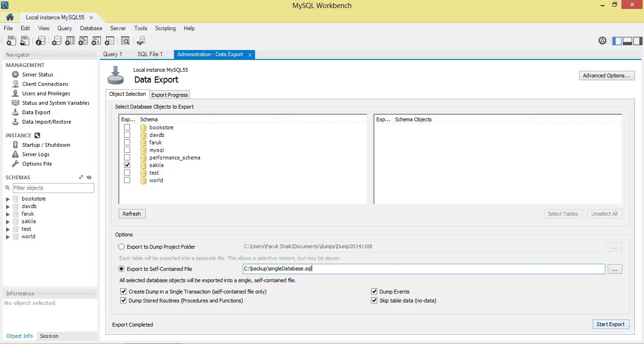
Task: Open the home screen tab icon
Action: pyautogui.click(x=10, y=17)
